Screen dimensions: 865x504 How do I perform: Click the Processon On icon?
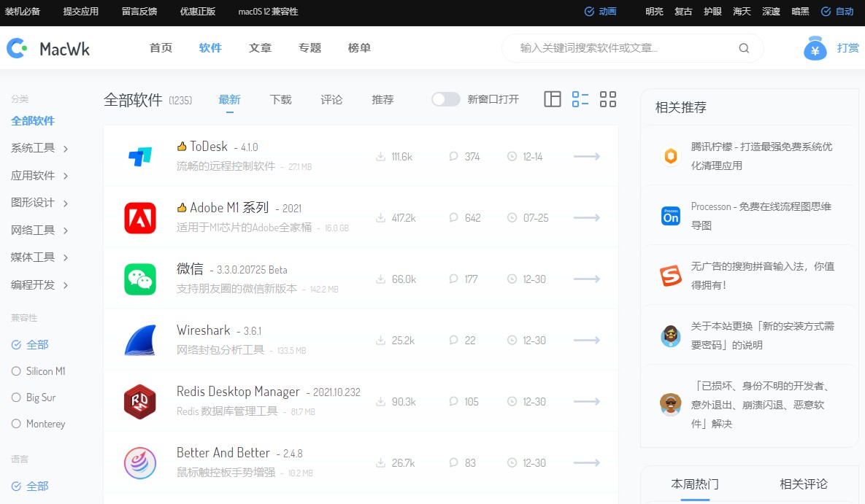(x=671, y=216)
